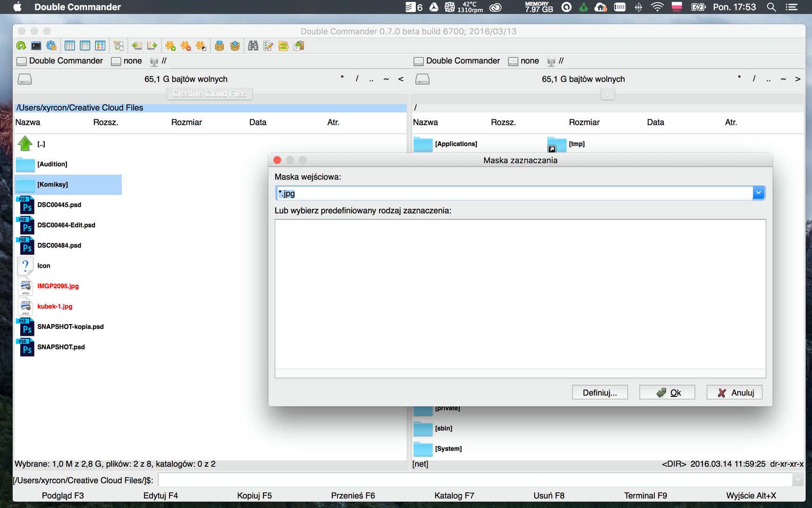Select left '//' network drive button
Image resolution: width=812 pixels, height=508 pixels.
[158, 61]
